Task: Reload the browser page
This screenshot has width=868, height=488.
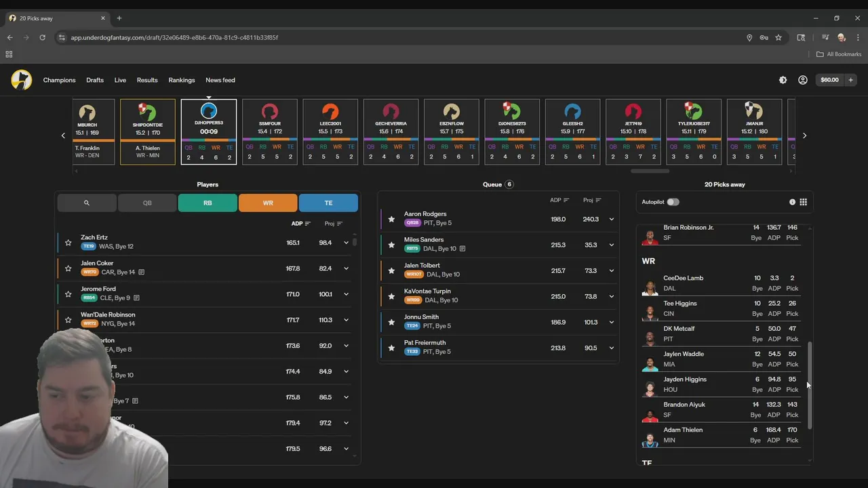Action: pos(42,37)
